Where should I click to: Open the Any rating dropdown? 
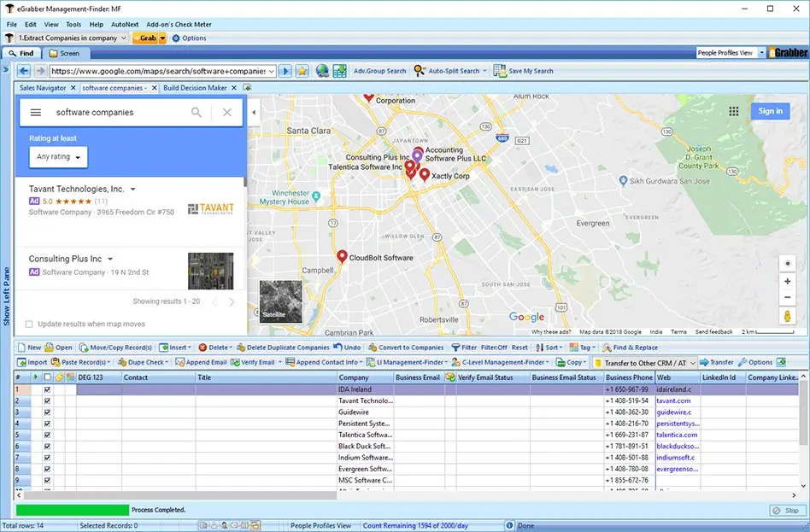pos(58,157)
